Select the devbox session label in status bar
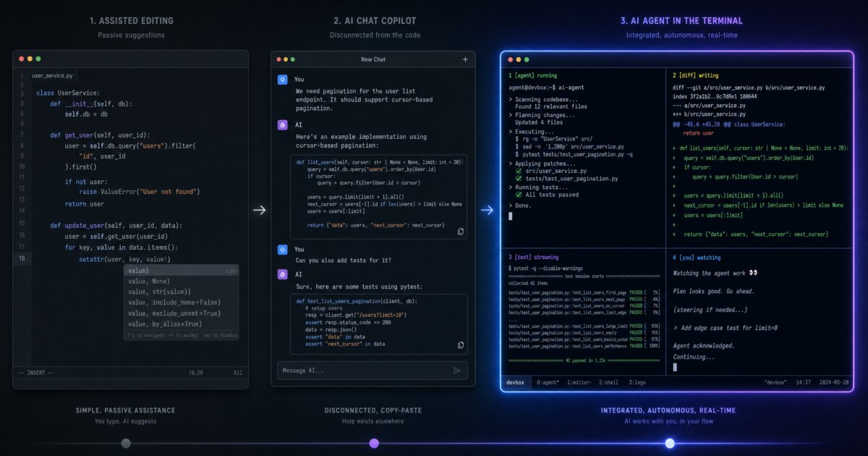Screen dimensions: 868x456 coord(516,381)
